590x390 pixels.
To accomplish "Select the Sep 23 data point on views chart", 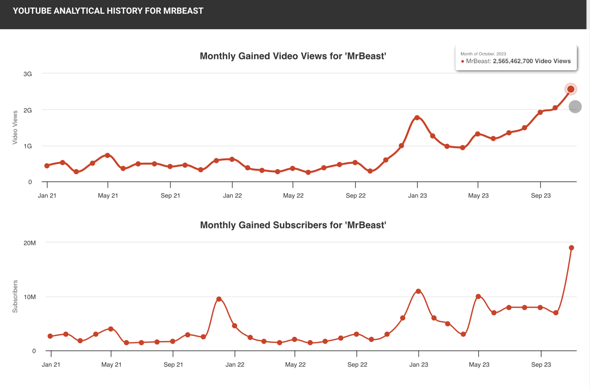I will 540,112.
